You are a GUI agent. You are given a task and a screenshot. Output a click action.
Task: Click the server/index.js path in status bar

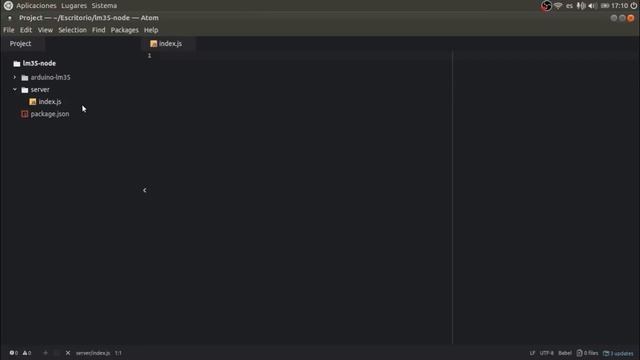(93, 353)
